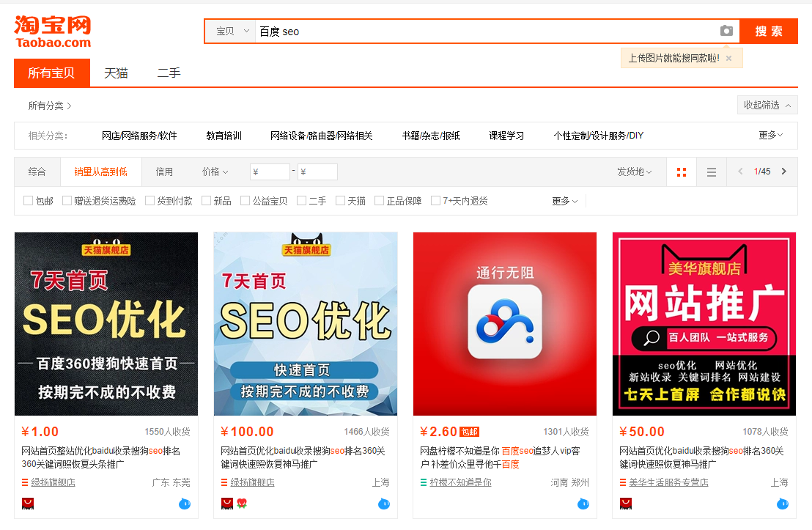Tick the 二手 filter checkbox
The width and height of the screenshot is (812, 530).
[301, 201]
